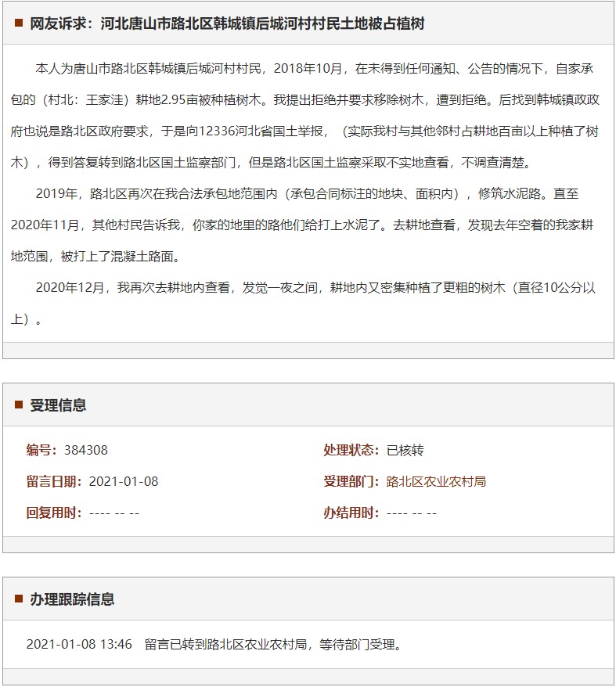This screenshot has height=687, width=616.
Task: Click the 回复用时 label
Action: click(54, 513)
